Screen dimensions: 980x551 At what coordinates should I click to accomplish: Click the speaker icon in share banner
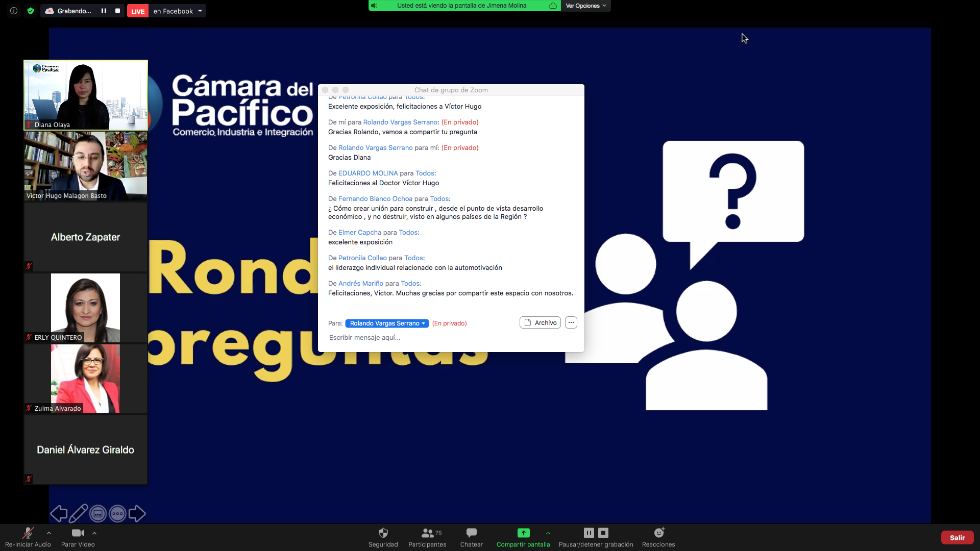coord(374,6)
